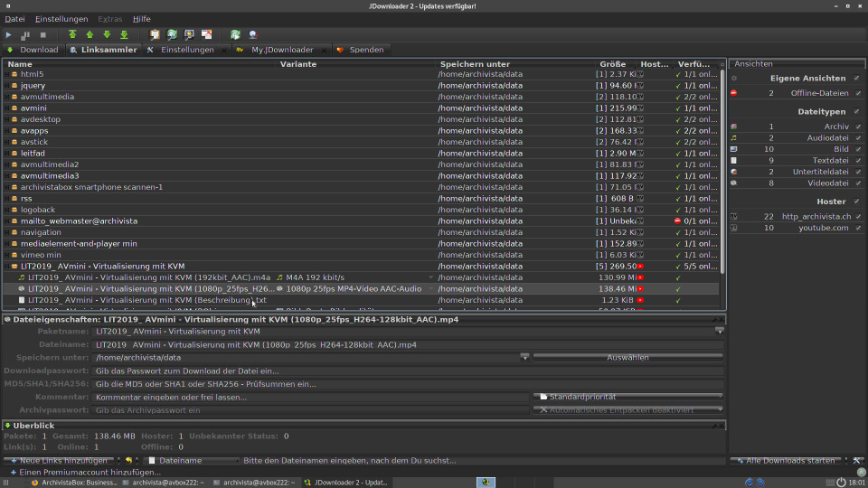The image size is (868, 488).
Task: Click the monitor-shaped toolbar icon
Action: click(x=189, y=35)
